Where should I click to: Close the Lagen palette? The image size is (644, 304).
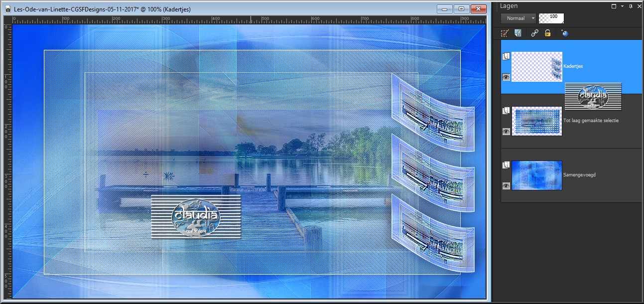point(639,6)
